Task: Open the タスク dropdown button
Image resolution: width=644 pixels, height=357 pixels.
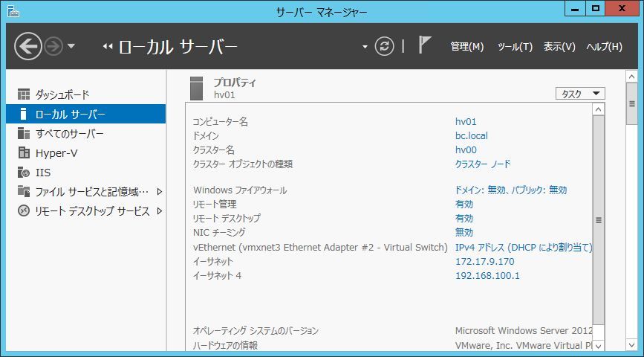Action: pos(580,94)
